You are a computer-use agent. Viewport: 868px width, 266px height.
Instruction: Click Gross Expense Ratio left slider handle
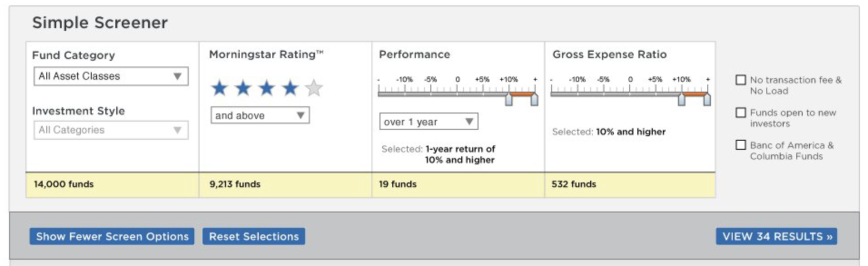[681, 99]
